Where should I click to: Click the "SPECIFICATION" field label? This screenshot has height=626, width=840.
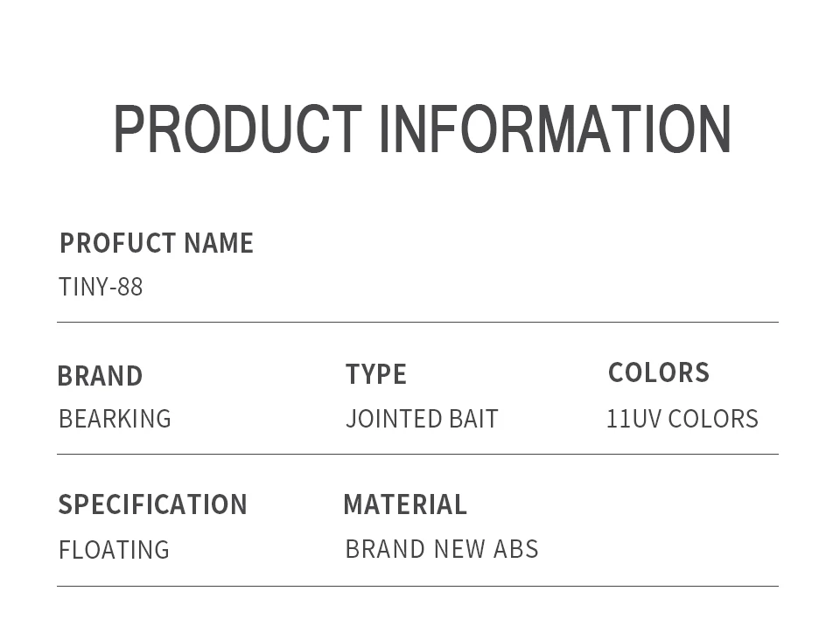[152, 504]
